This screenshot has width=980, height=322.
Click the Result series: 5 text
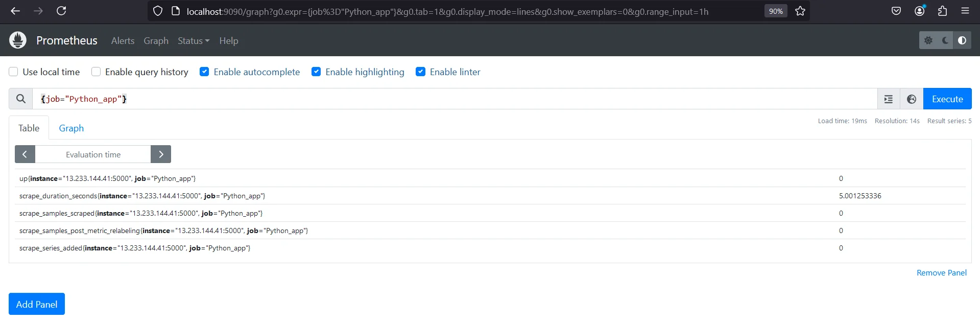[949, 121]
